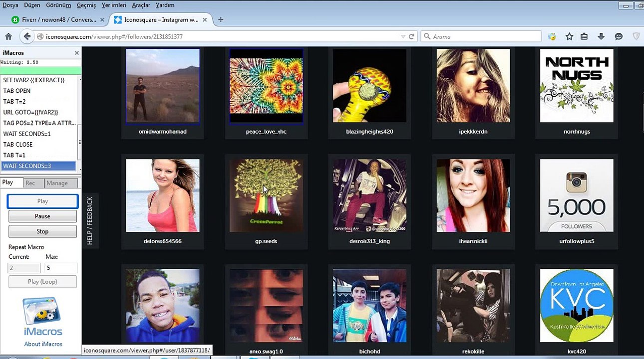The width and height of the screenshot is (644, 359).
Task: Open the About iMacros link
Action: 43,344
